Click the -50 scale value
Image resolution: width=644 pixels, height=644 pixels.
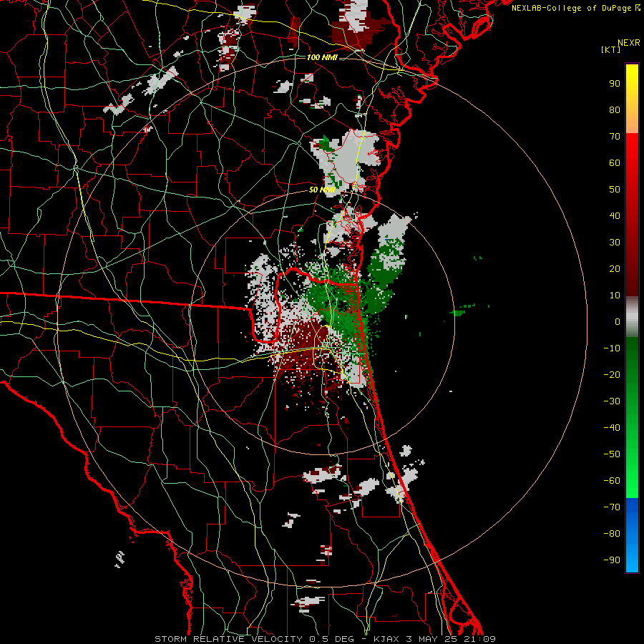click(612, 454)
